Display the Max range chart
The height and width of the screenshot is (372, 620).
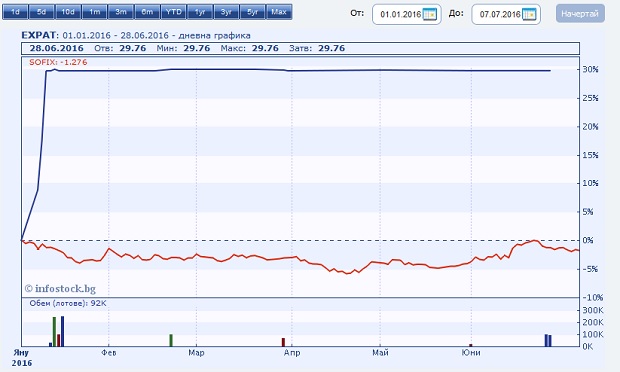pyautogui.click(x=279, y=12)
